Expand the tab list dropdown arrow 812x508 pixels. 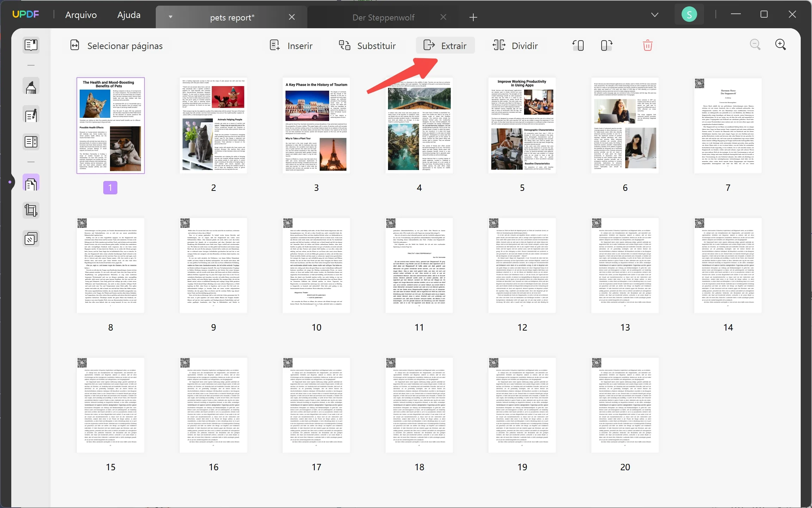[x=171, y=17]
